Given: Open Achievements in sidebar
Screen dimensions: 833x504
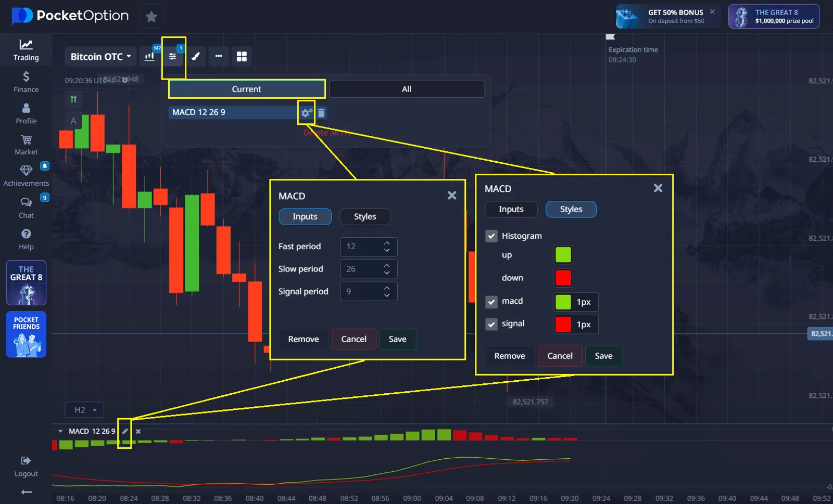Looking at the screenshot, I should tap(26, 176).
